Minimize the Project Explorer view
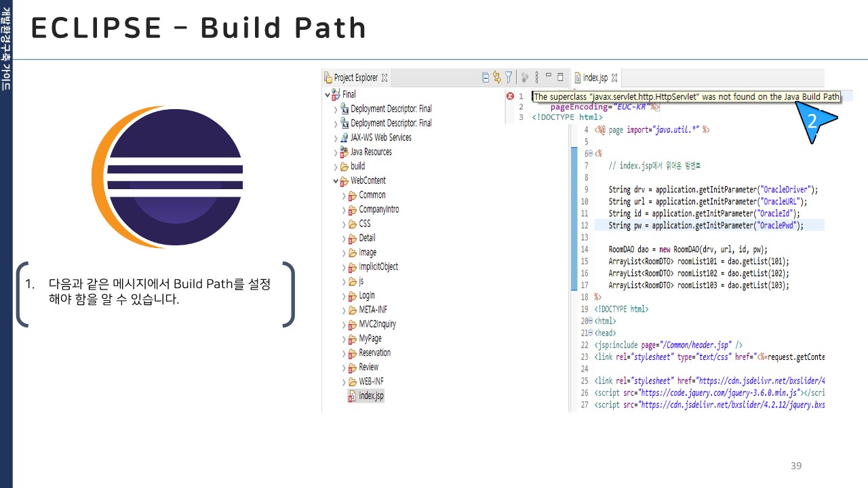Image resolution: width=868 pixels, height=488 pixels. pyautogui.click(x=549, y=76)
